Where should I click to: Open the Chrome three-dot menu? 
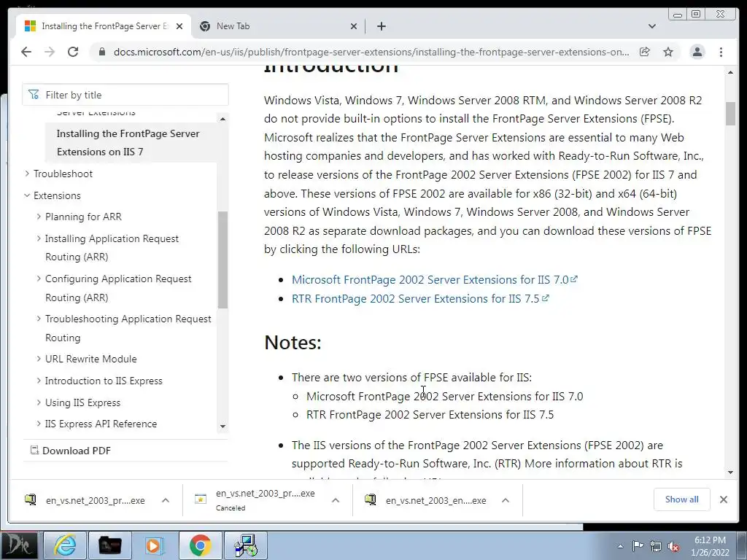click(721, 52)
